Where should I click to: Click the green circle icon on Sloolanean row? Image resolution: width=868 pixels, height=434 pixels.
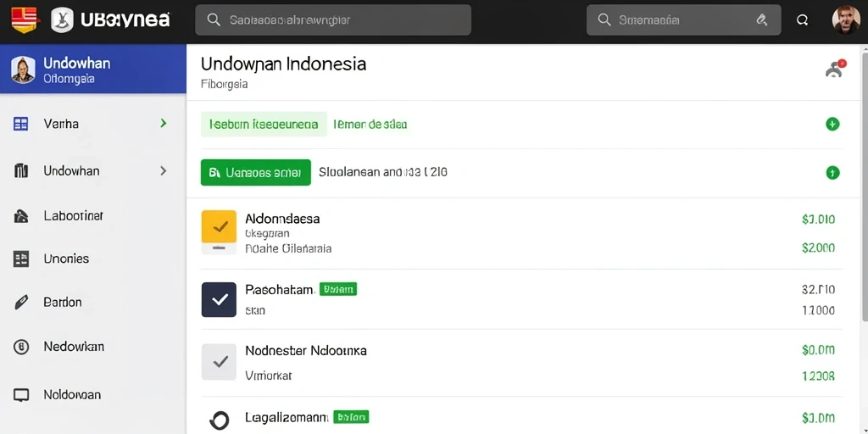[x=832, y=173]
